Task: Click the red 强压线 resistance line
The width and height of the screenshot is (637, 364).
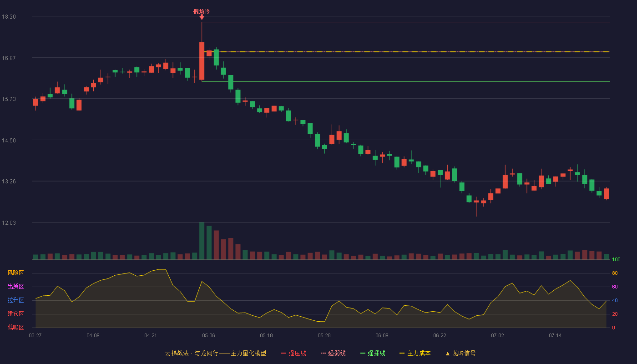Action: (x=406, y=22)
